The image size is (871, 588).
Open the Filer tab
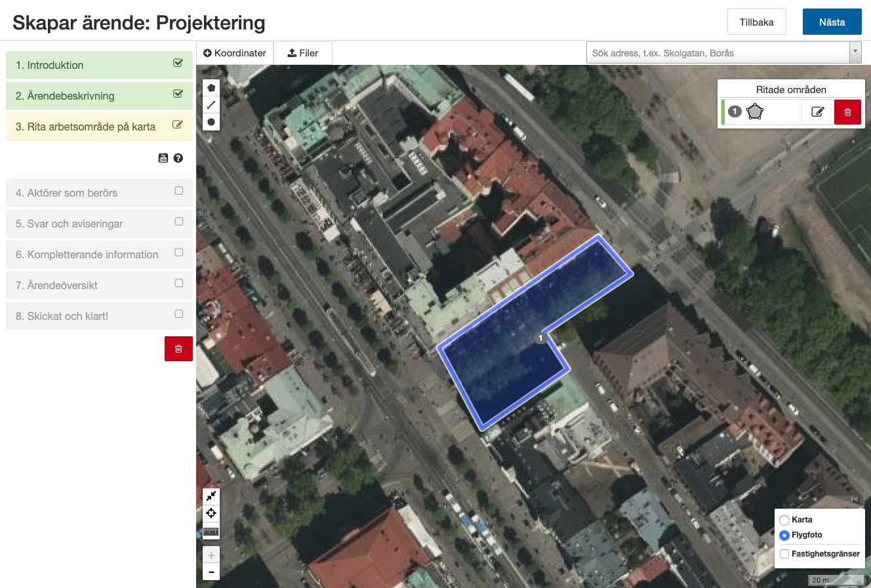point(303,53)
